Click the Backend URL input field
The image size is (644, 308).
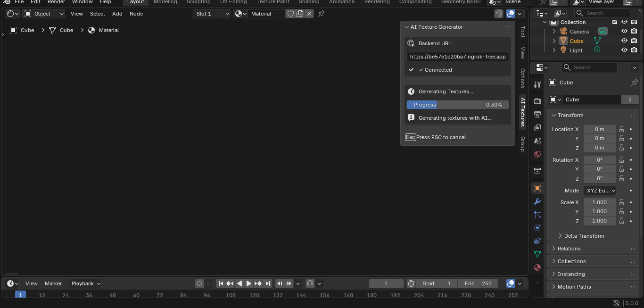(x=458, y=57)
